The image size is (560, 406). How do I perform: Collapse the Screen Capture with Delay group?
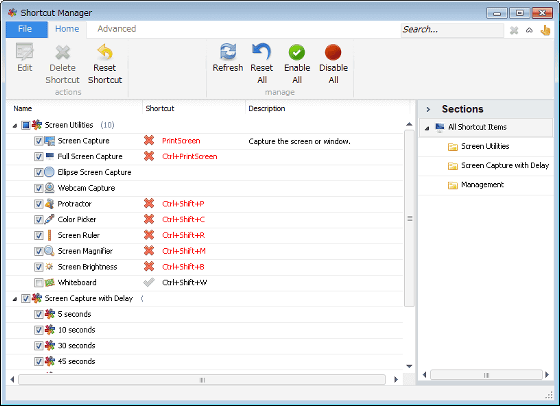pyautogui.click(x=15, y=299)
